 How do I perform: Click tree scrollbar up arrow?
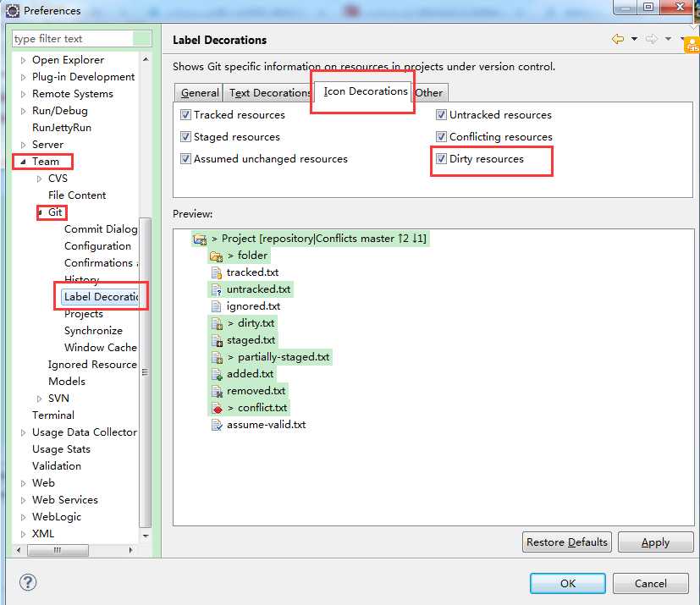(x=146, y=59)
